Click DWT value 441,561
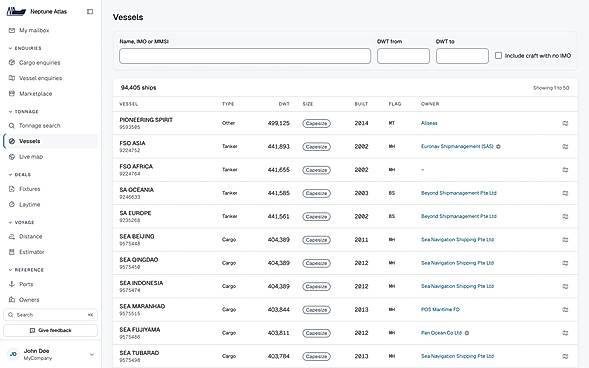The height and width of the screenshot is (368, 589). click(x=279, y=216)
